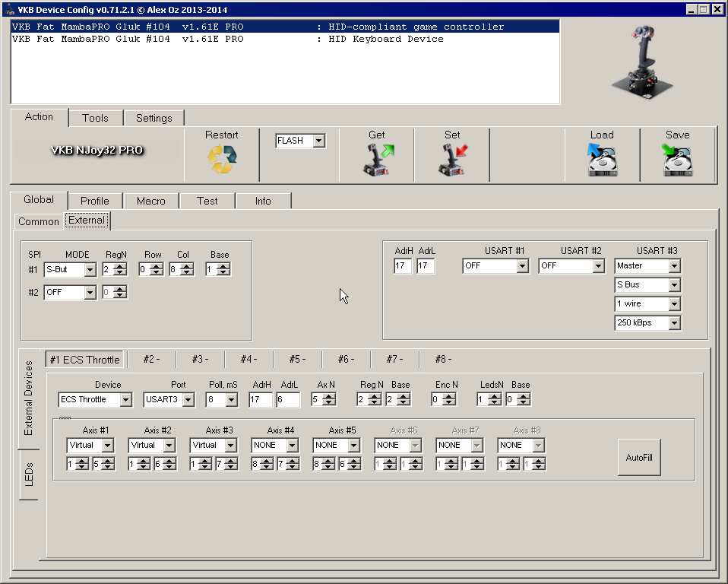Select device tab #5 -

[x=297, y=359]
